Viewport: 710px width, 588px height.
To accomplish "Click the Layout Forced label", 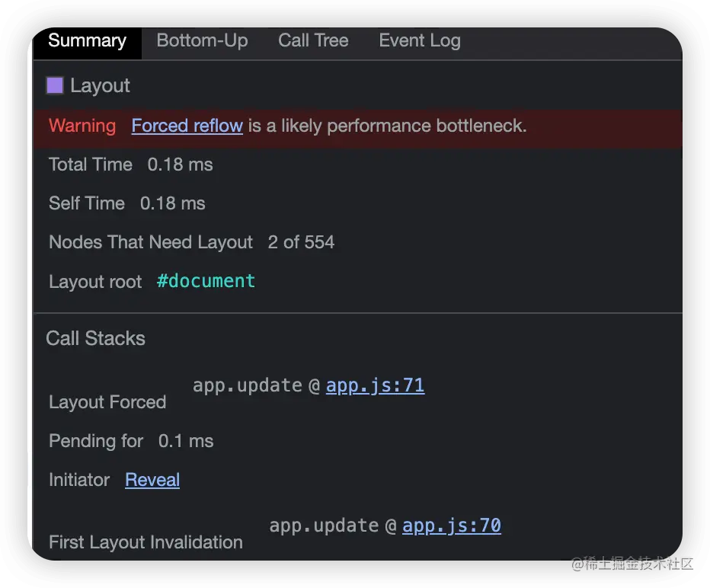I will click(107, 402).
